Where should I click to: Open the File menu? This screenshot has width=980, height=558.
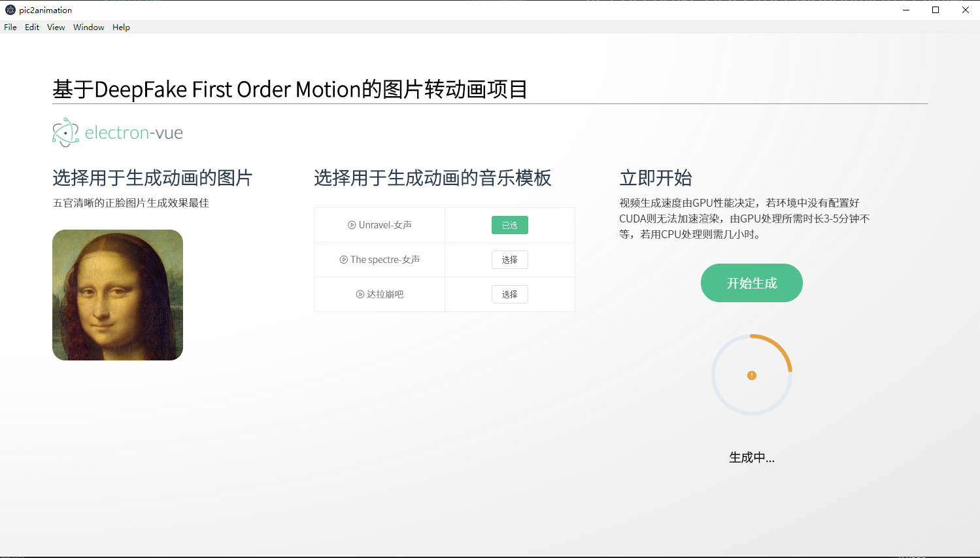[10, 27]
